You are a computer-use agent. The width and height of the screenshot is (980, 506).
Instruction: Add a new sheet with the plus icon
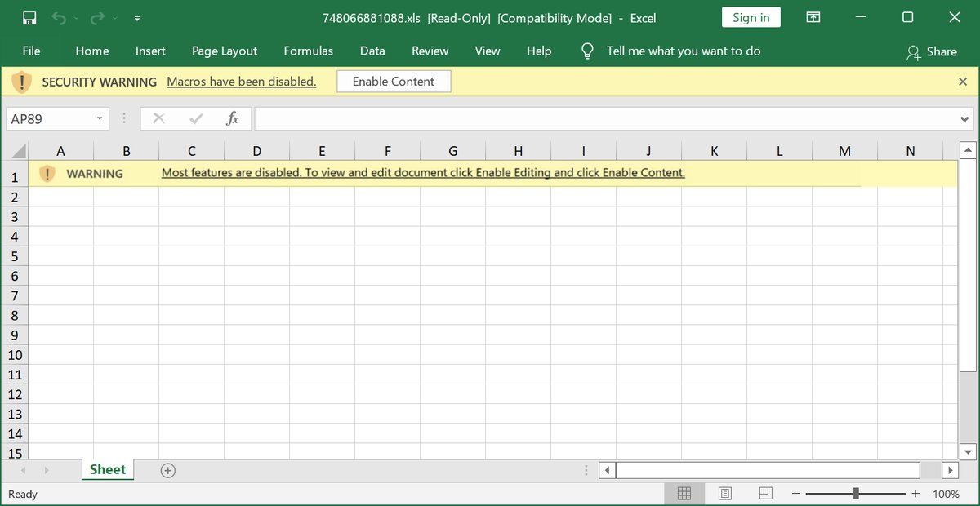click(x=167, y=470)
